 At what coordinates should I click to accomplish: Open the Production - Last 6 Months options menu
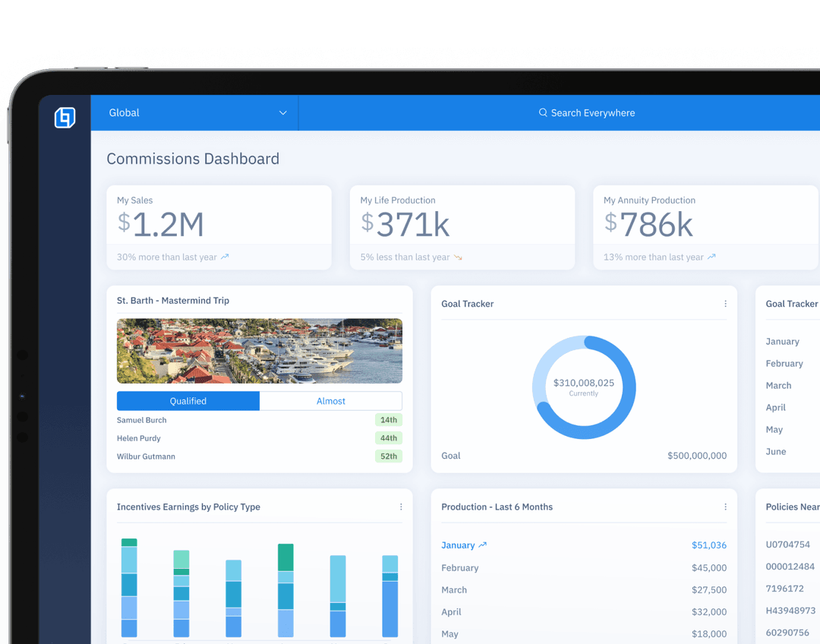click(725, 507)
